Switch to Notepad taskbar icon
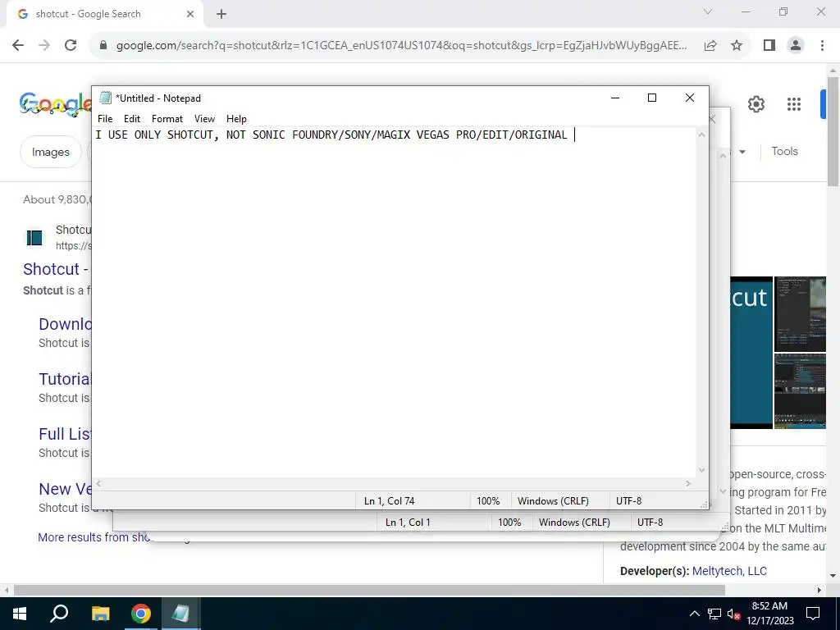This screenshot has width=840, height=630. pos(180,614)
